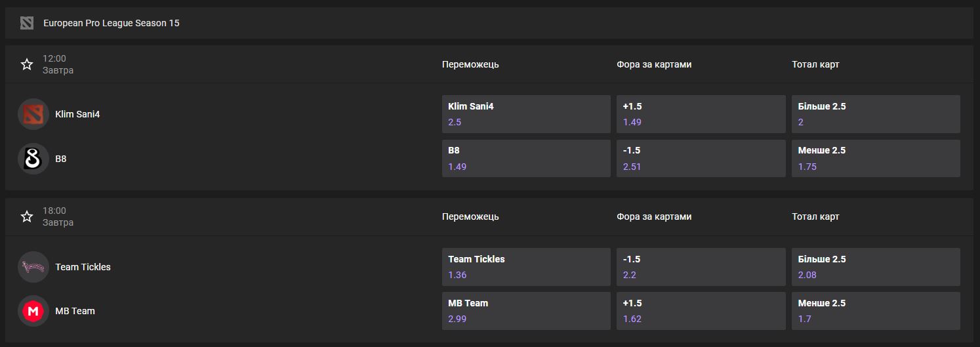Bet on Klim Sani4 winner at 2.5

pyautogui.click(x=526, y=114)
